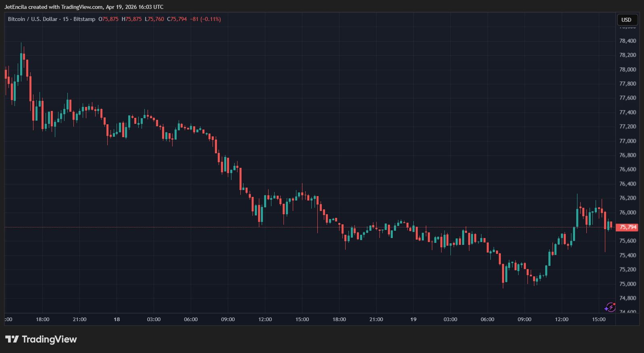
Task: Click the 12:00 label left of date 19
Action: coord(265,319)
